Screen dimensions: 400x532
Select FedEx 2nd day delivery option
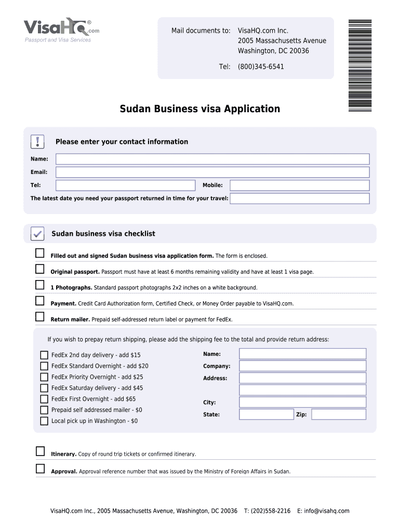(44, 355)
